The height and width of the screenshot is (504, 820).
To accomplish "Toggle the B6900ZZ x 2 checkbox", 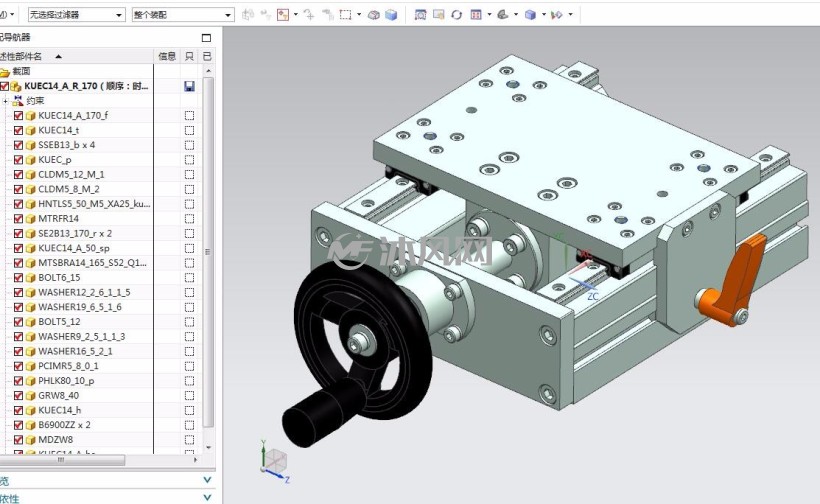I will 18,425.
